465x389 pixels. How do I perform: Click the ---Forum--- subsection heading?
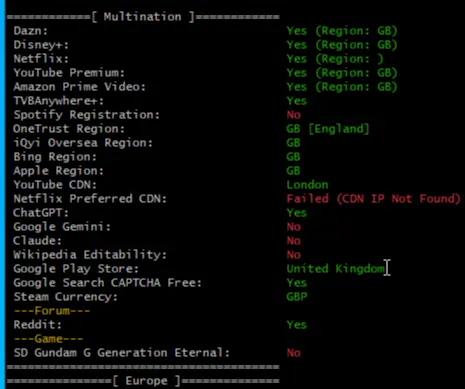(52, 311)
